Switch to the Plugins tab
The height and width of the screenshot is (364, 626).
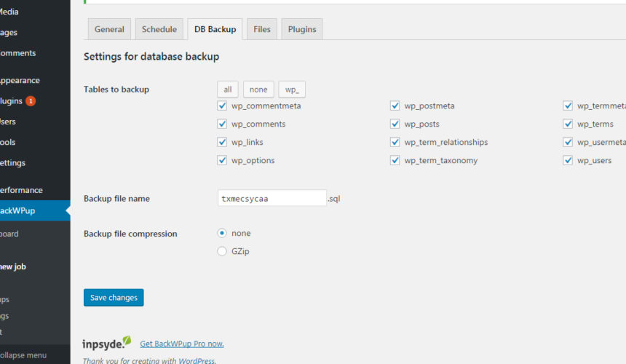point(302,29)
